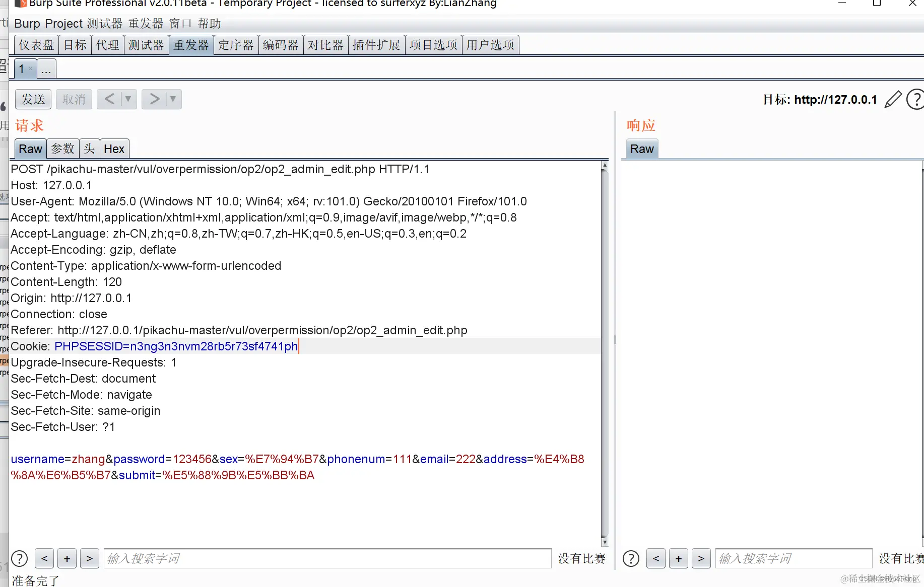Viewport: 924px width, 587px height.
Task: Click the Sec-Fetch-Site: same-origin line
Action: (86, 411)
